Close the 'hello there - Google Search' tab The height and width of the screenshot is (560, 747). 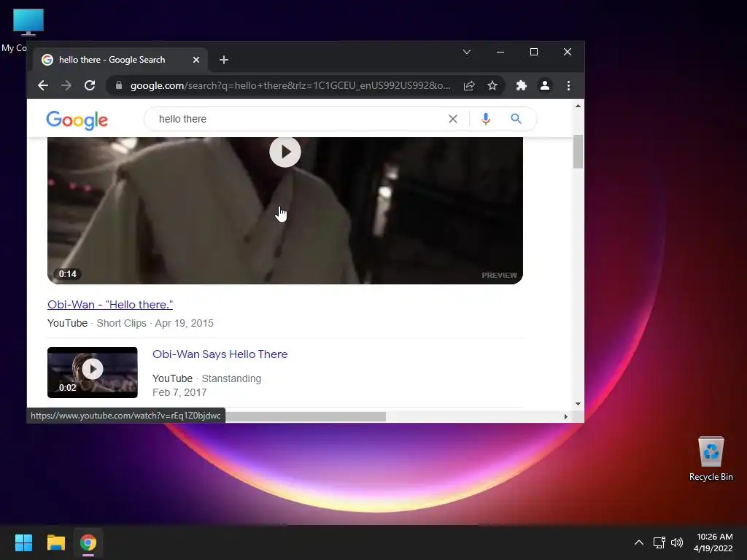(196, 60)
